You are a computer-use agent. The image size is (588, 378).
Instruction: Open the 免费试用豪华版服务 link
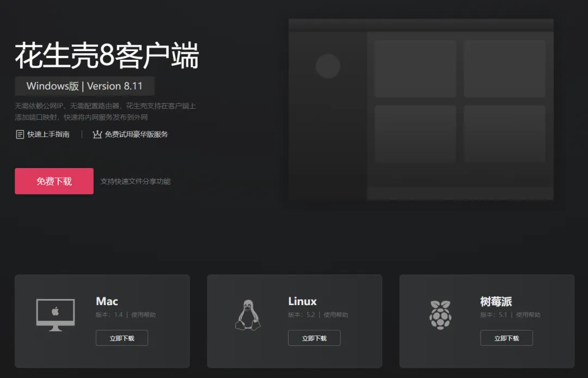[136, 134]
